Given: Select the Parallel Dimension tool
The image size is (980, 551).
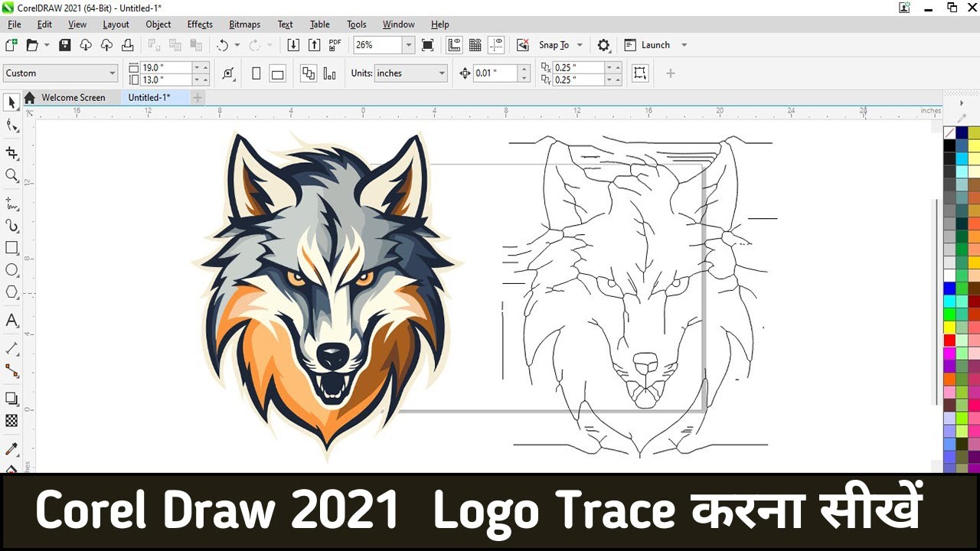Looking at the screenshot, I should 11,348.
